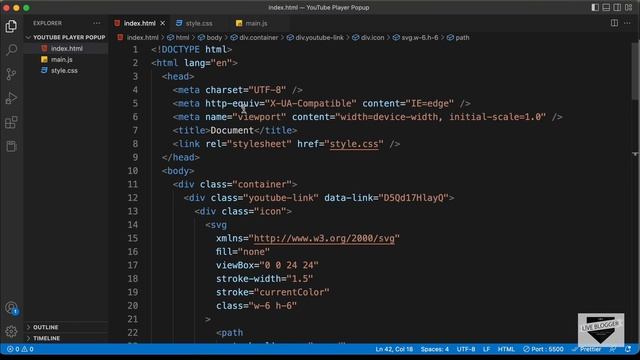This screenshot has height=360, width=640.
Task: Open Explorer more actions ellipsis
Action: click(x=97, y=23)
